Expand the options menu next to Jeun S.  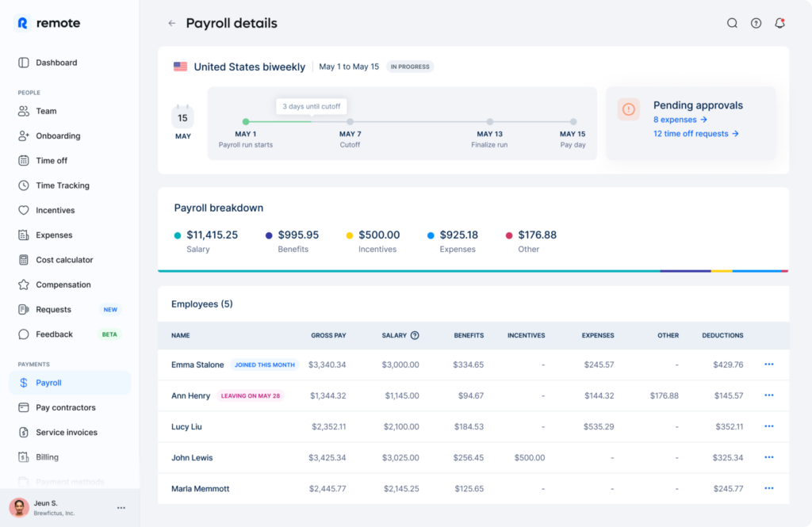point(121,507)
